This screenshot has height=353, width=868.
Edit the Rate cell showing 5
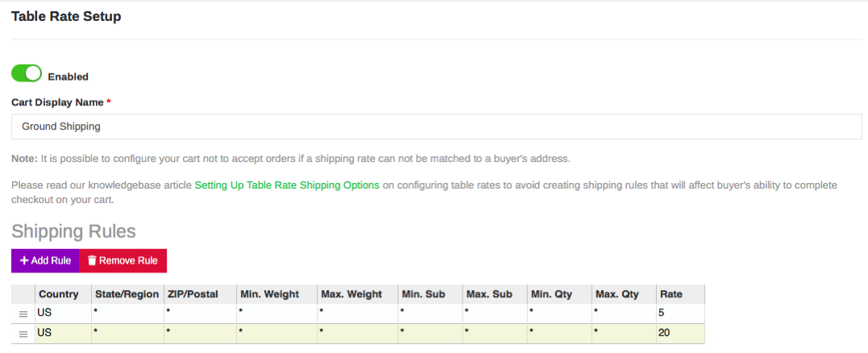[x=680, y=314]
